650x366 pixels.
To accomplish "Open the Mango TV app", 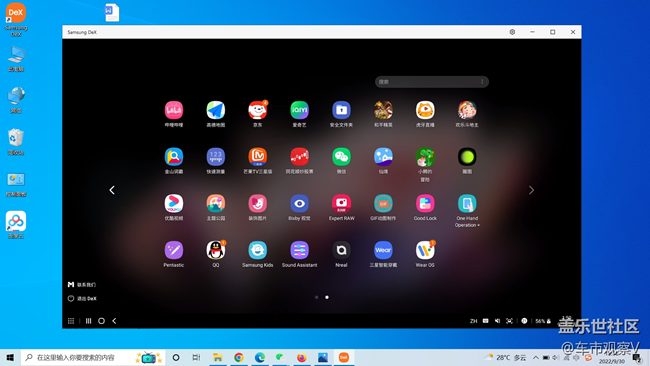I will coord(257,157).
